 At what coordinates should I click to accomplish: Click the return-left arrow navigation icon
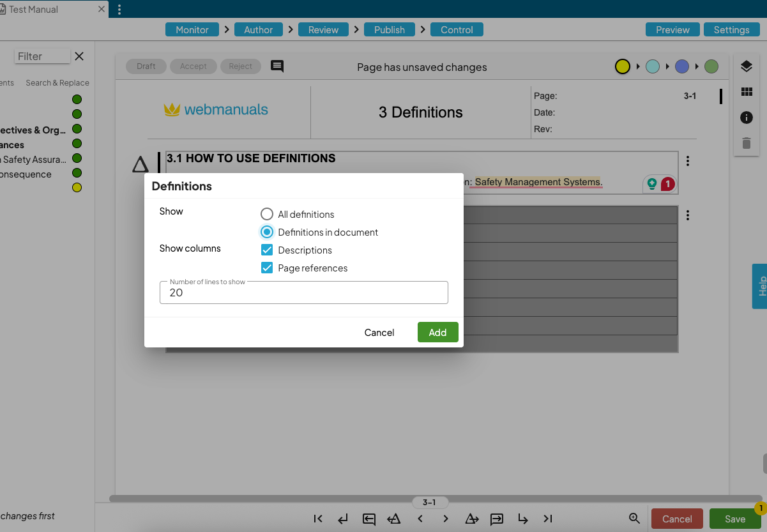point(343,519)
